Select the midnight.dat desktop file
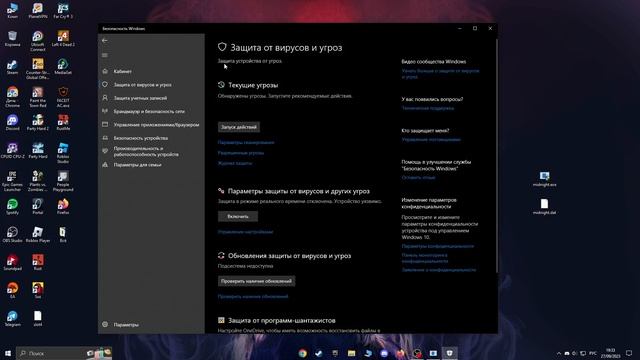 point(544,207)
